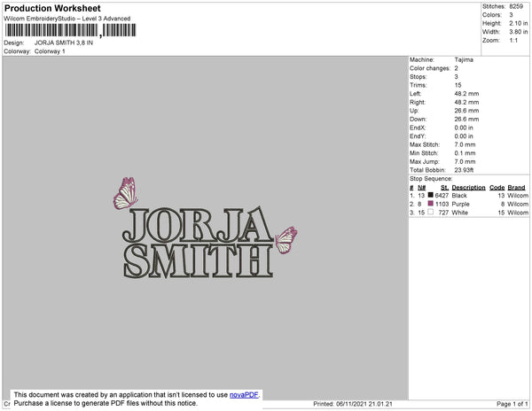
Task: Click the design name 'JORJA SMITH 3,8 IN'
Action: 64,43
